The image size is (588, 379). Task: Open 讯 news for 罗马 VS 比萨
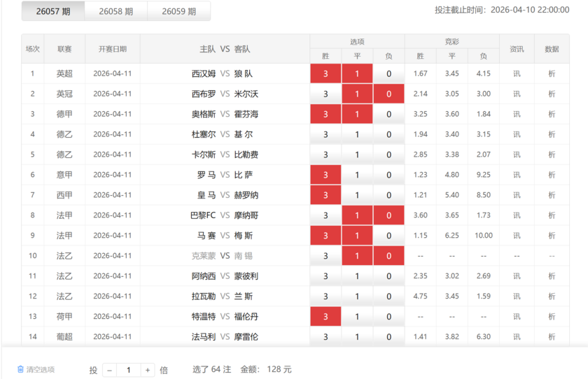tap(517, 175)
